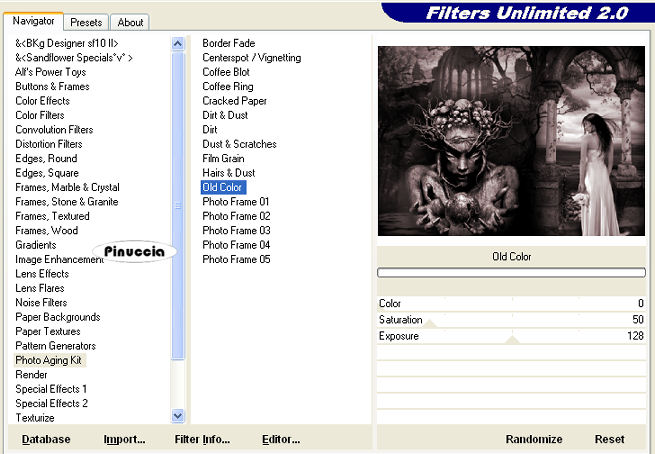This screenshot has width=655, height=454.
Task: Select Texturize category
Action: click(35, 418)
